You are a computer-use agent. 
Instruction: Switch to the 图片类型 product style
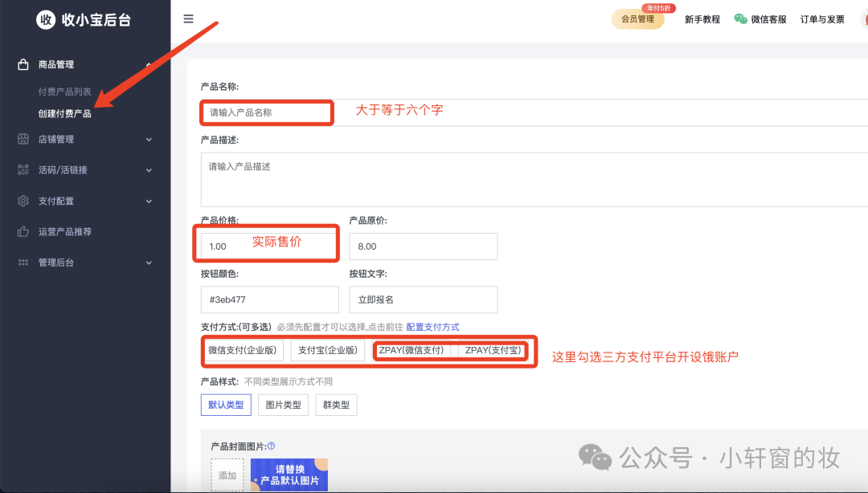pyautogui.click(x=283, y=405)
